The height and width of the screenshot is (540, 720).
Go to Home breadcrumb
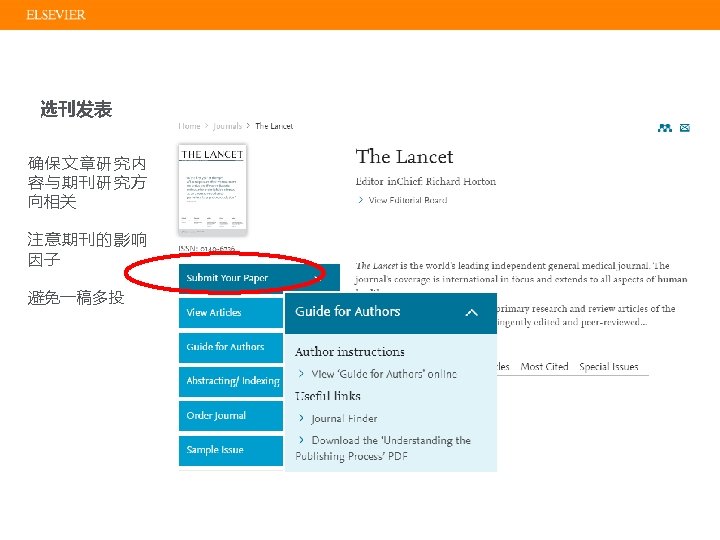[x=189, y=126]
